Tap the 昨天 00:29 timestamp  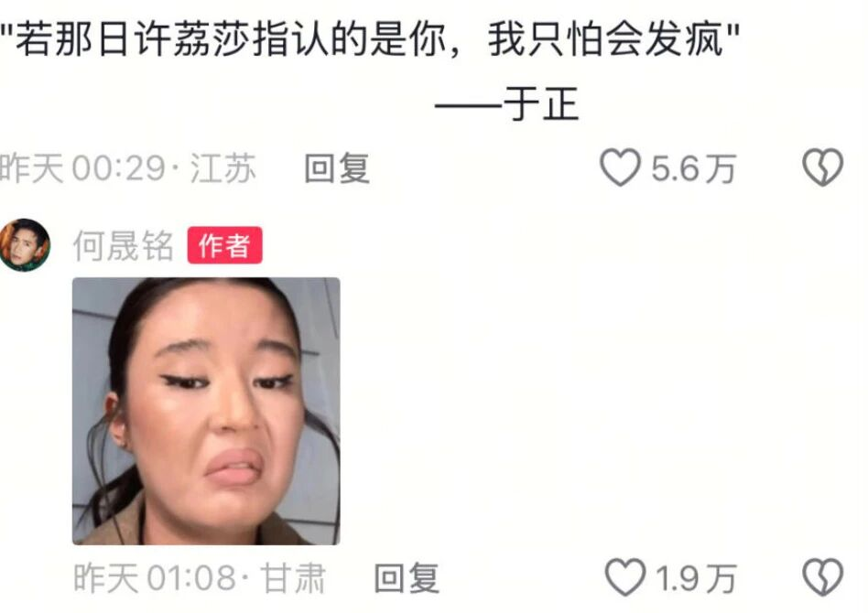pos(81,168)
